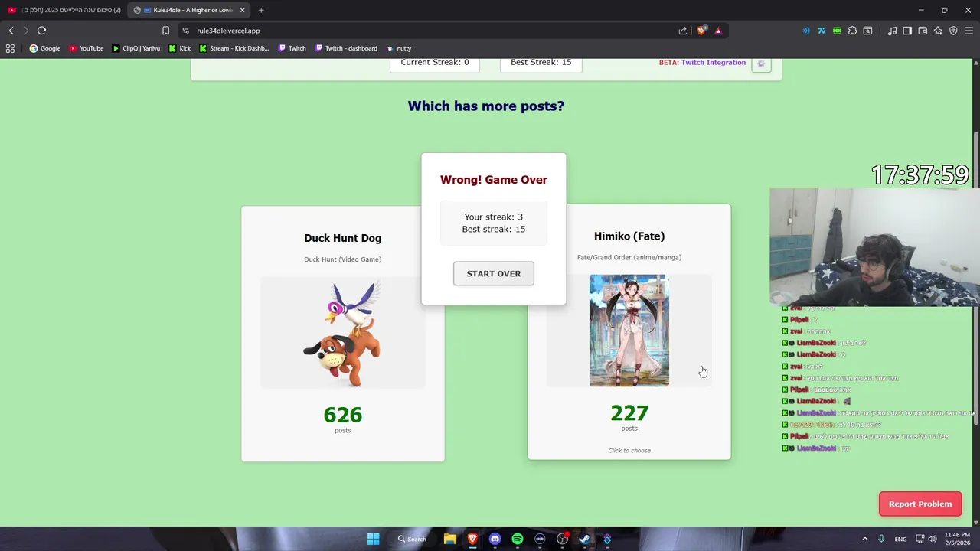The width and height of the screenshot is (980, 551).
Task: Open the YouTube bookmark
Action: [x=87, y=48]
